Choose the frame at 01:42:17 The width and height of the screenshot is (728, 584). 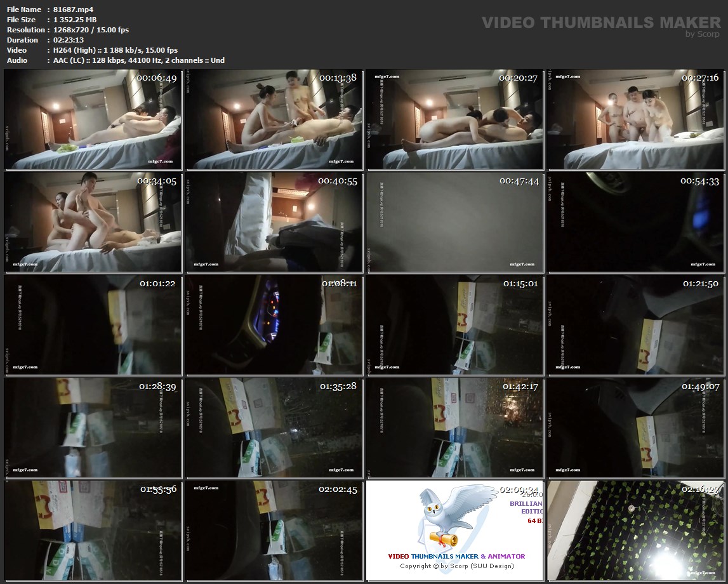pos(455,428)
